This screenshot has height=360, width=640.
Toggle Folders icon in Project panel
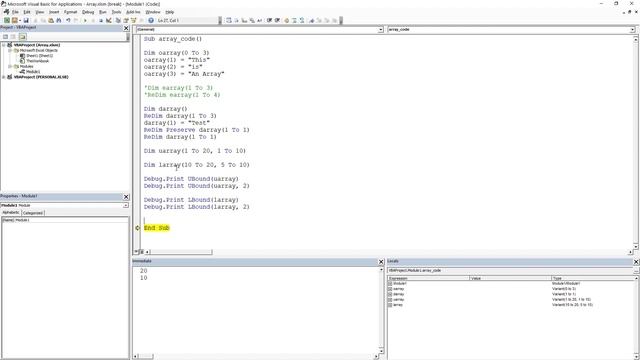[22, 37]
